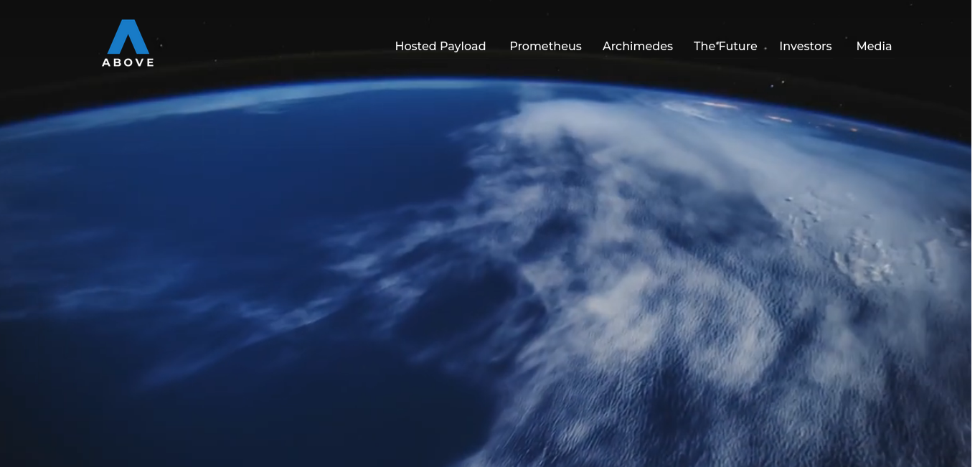Click the ABOVE logo icon
This screenshot has width=980, height=467.
(x=128, y=43)
